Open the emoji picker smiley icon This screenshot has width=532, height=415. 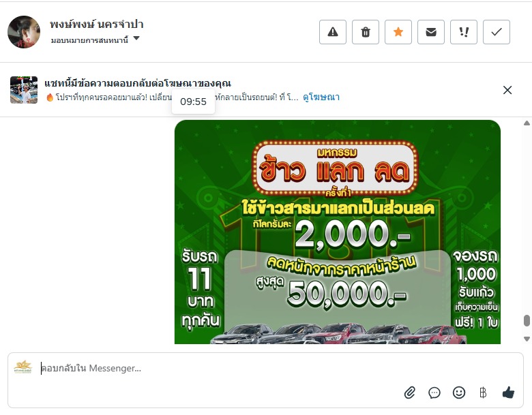click(459, 393)
